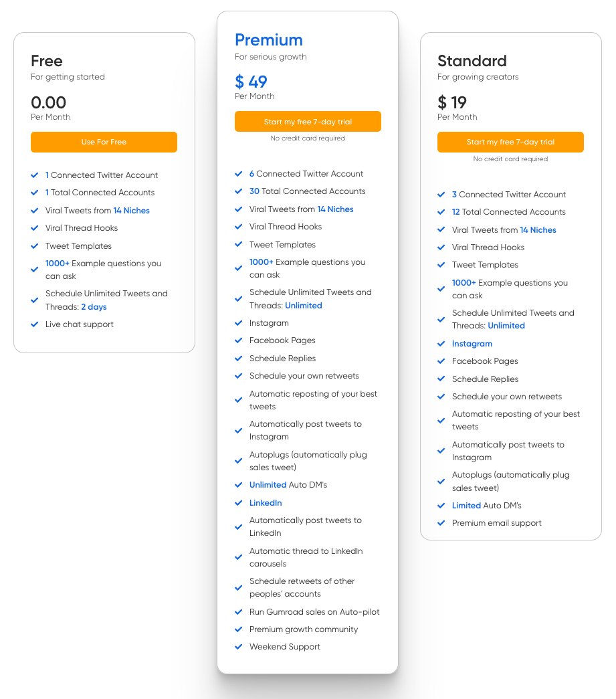
Task: Click the Limited label next to Auto DM's
Action: point(466,505)
